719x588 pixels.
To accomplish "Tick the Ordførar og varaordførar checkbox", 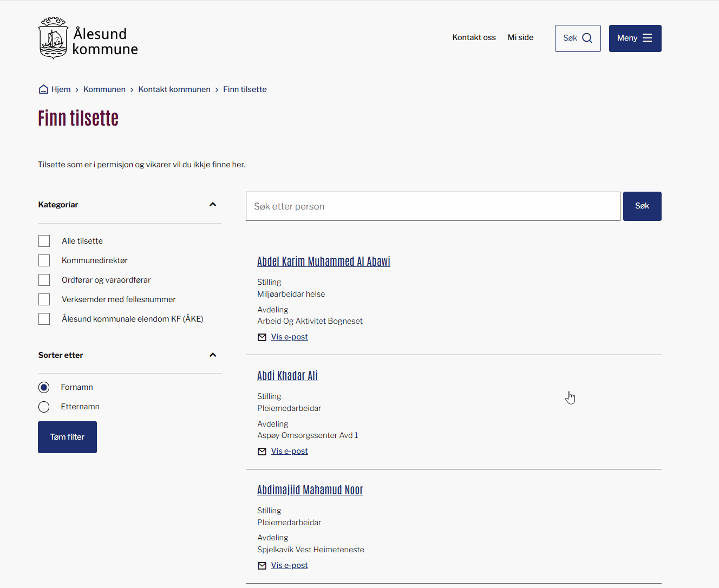I will (44, 280).
